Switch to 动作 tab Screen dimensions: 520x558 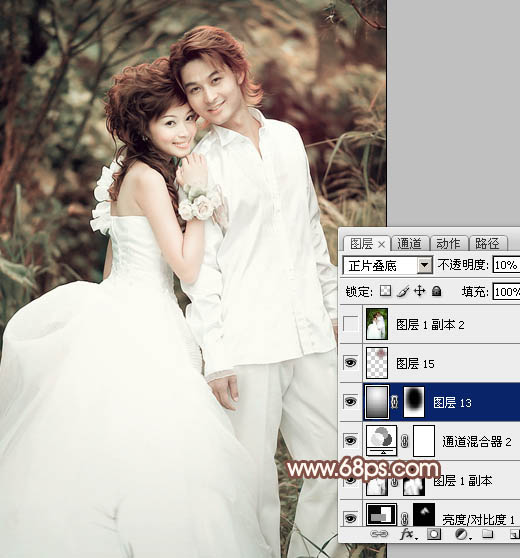tap(448, 244)
